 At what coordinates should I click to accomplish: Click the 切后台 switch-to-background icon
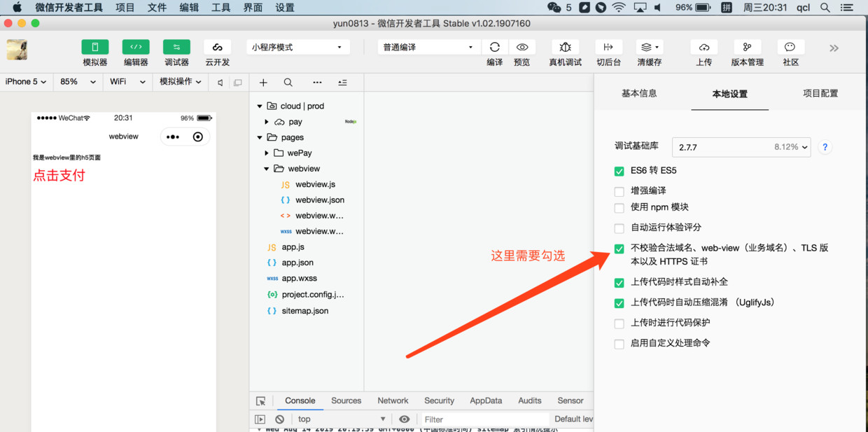point(608,47)
